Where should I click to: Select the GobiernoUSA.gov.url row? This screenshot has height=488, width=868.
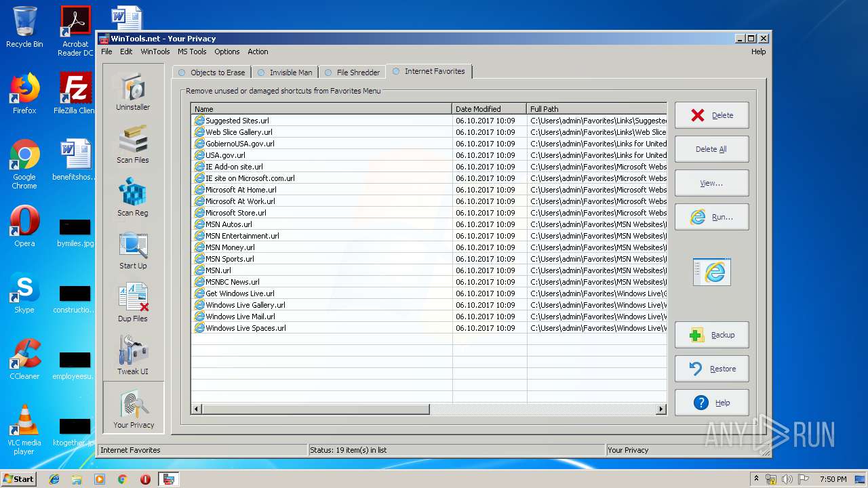[429, 144]
